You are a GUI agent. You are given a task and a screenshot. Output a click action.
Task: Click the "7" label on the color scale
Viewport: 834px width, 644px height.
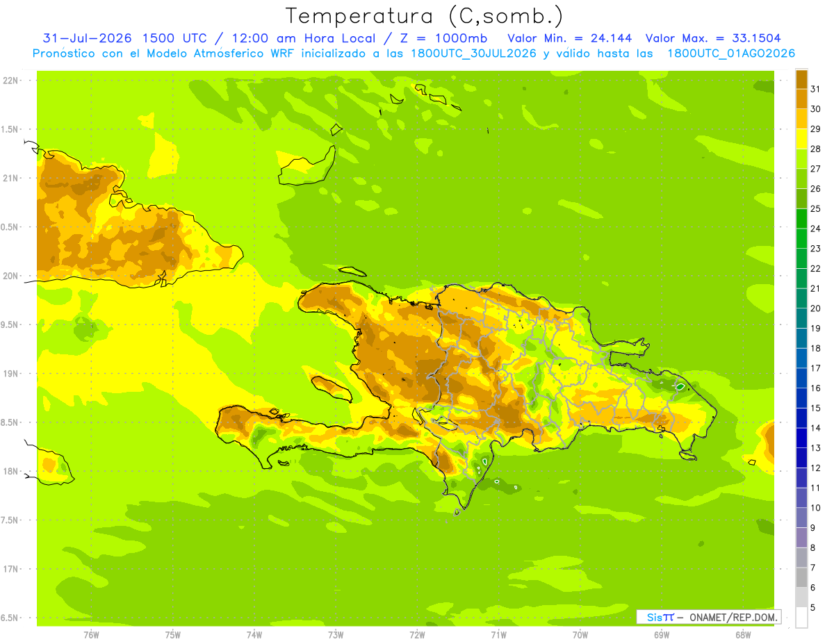[x=813, y=568]
